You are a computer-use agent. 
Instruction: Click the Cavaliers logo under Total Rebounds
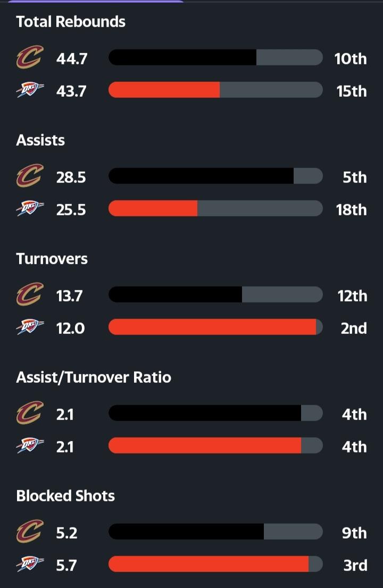tap(29, 58)
